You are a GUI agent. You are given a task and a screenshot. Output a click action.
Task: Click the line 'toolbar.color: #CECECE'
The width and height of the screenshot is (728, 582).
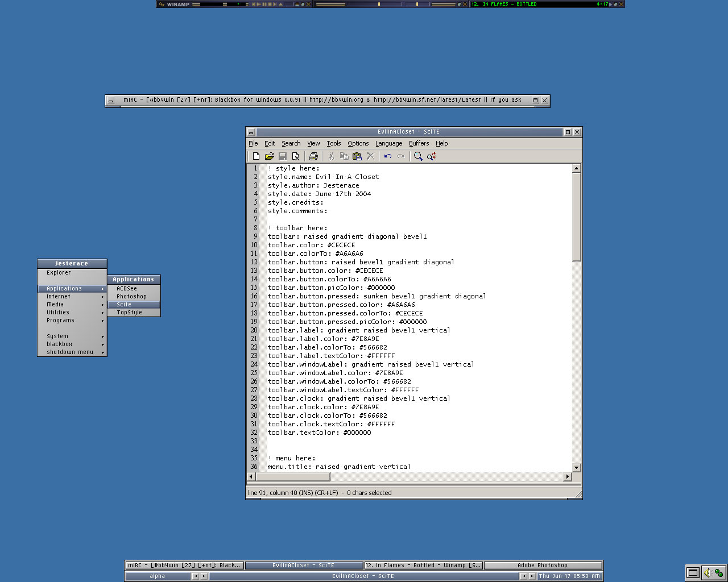point(312,245)
